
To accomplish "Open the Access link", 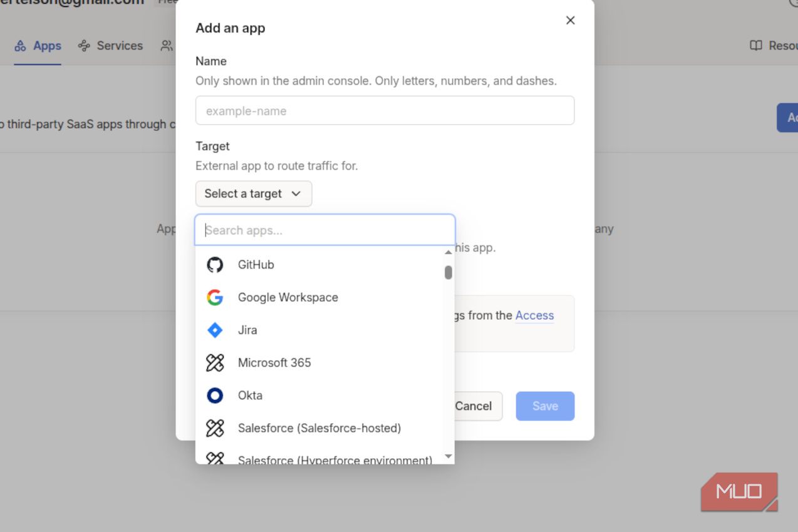I will 534,315.
